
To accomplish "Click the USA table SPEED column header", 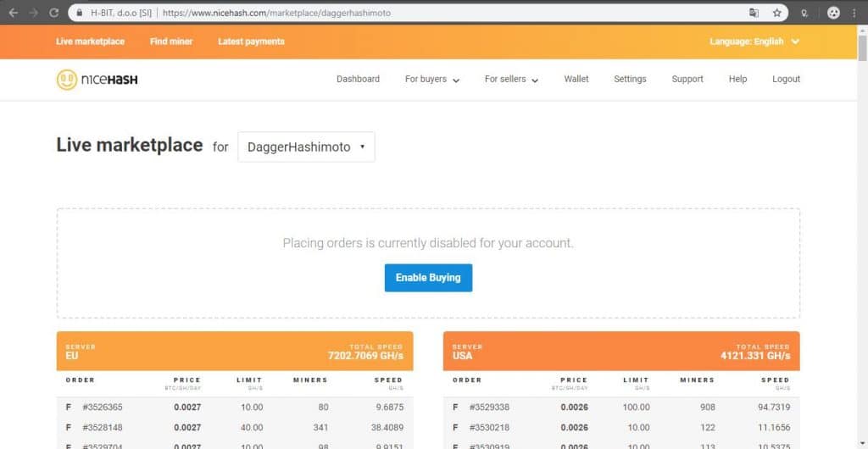I will (x=775, y=380).
